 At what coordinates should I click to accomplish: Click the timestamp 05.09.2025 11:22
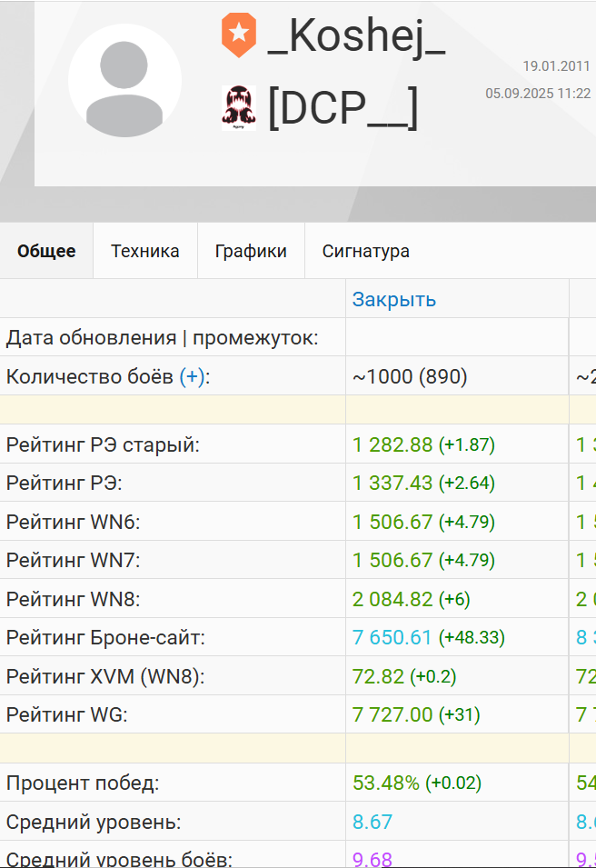point(538,93)
